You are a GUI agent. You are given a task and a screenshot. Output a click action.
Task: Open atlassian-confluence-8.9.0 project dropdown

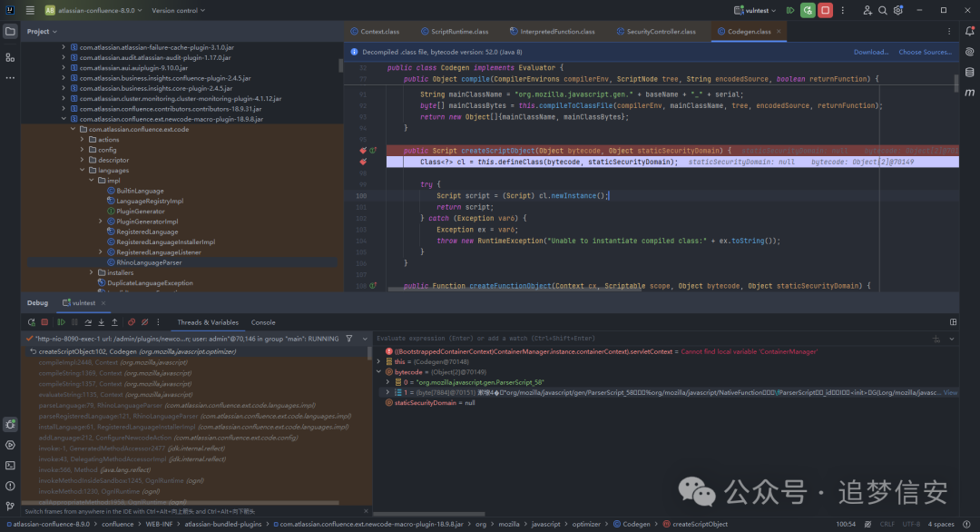pyautogui.click(x=93, y=10)
